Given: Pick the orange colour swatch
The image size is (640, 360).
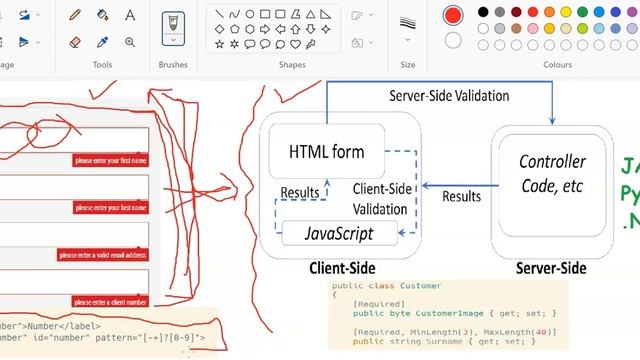Looking at the screenshot, I should point(549,12).
